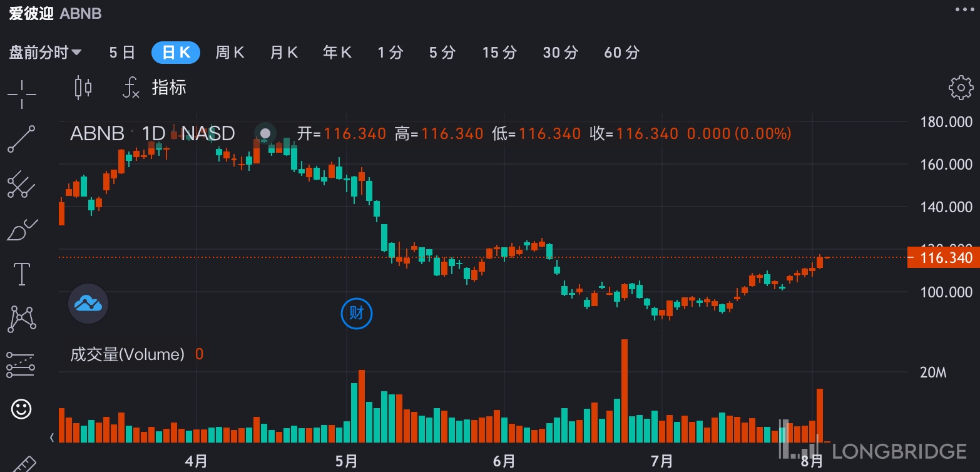Open the pitchfork drawing tool
The image size is (980, 472).
(21, 185)
